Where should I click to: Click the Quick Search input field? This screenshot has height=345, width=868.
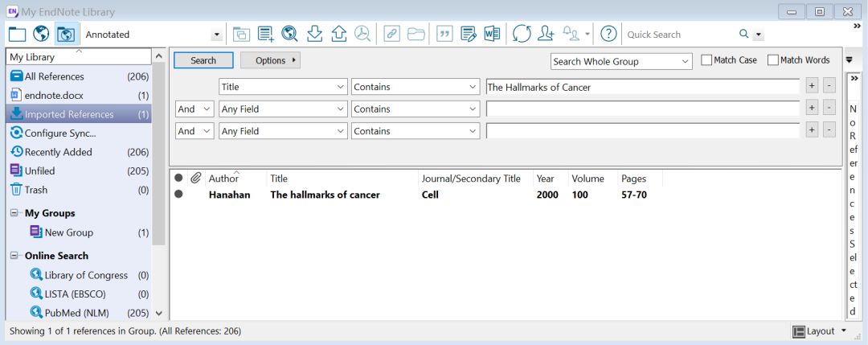(681, 35)
